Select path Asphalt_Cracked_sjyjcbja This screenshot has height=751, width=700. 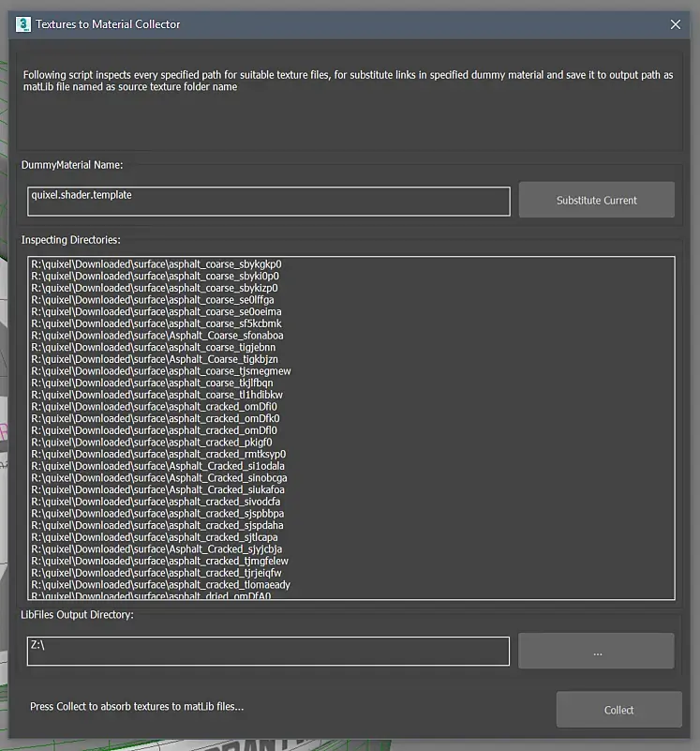pos(156,549)
